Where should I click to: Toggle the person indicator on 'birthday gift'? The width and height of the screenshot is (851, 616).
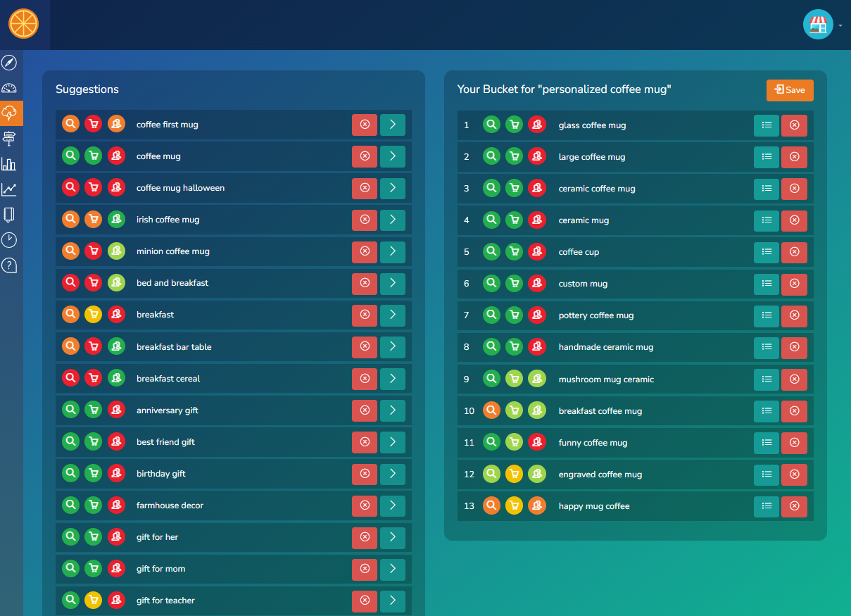(116, 473)
